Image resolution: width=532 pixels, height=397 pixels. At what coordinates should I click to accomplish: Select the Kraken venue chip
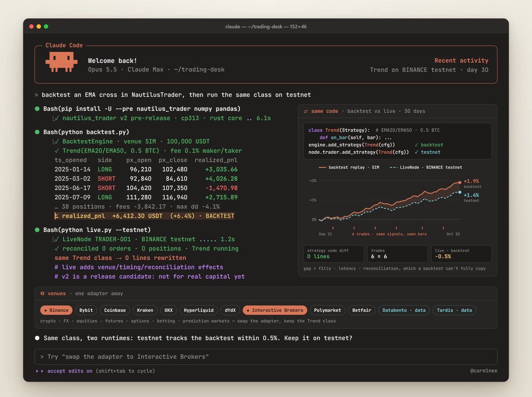145,311
